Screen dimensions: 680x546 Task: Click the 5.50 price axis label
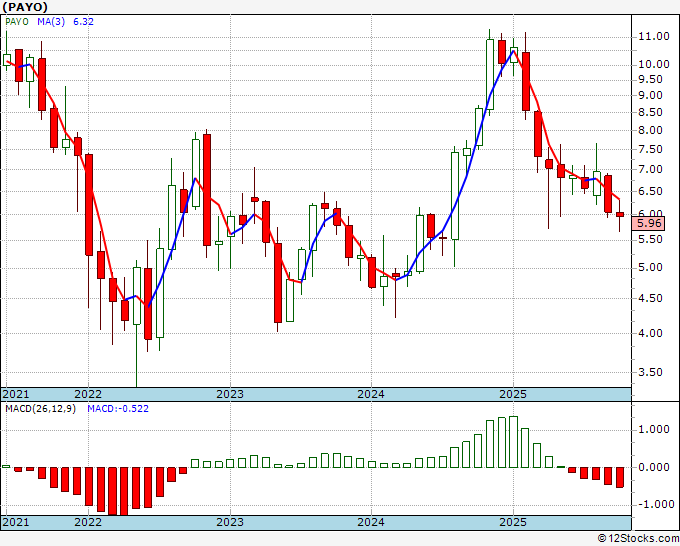tap(650, 239)
